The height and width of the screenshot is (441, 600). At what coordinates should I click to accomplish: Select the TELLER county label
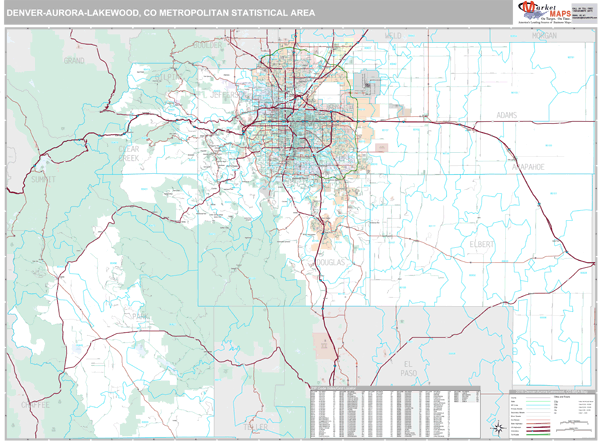click(x=256, y=426)
